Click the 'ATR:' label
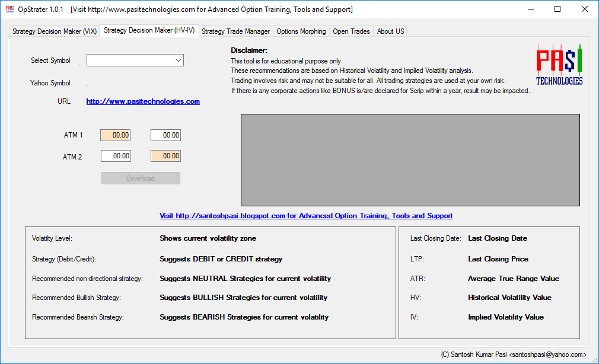Screen dimensions: 599x364 418,279
